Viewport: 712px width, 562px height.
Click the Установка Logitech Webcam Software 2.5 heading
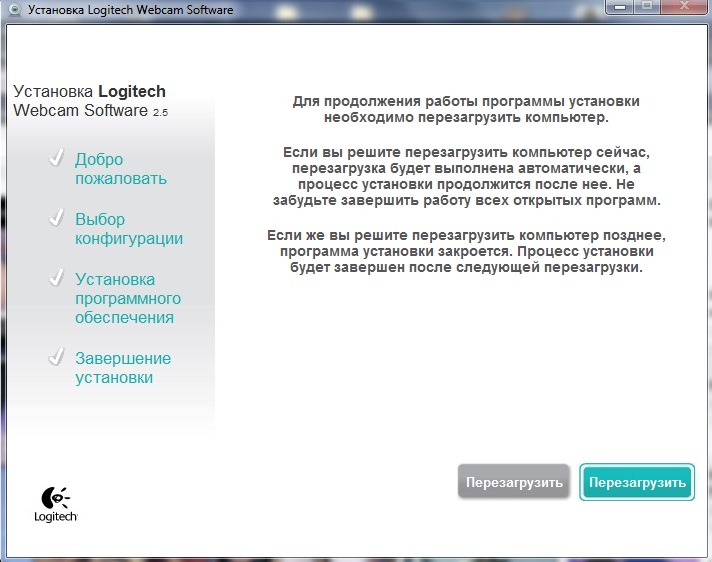90,101
